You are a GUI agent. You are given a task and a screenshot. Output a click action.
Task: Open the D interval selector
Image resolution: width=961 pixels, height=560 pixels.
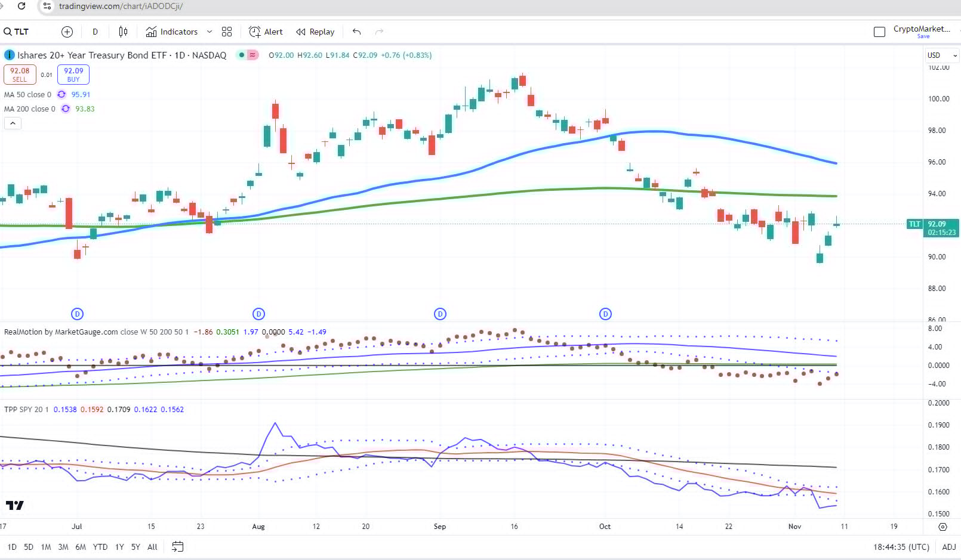[95, 32]
